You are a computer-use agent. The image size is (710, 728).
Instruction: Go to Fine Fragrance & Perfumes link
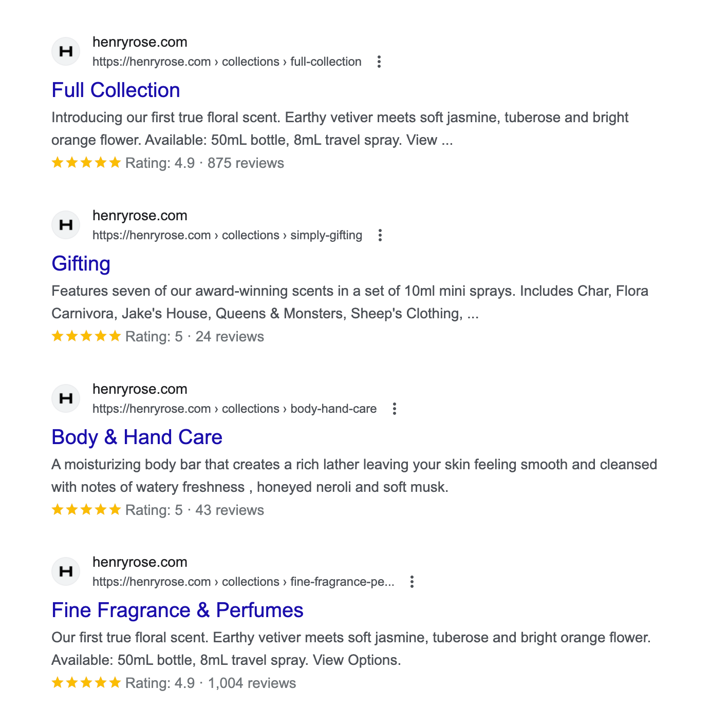tap(177, 610)
